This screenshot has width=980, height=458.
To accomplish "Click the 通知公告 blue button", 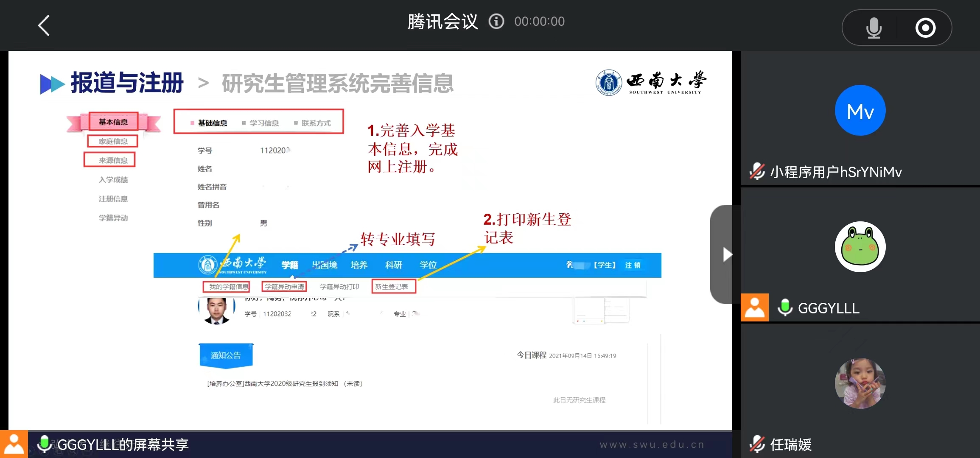I will point(226,355).
